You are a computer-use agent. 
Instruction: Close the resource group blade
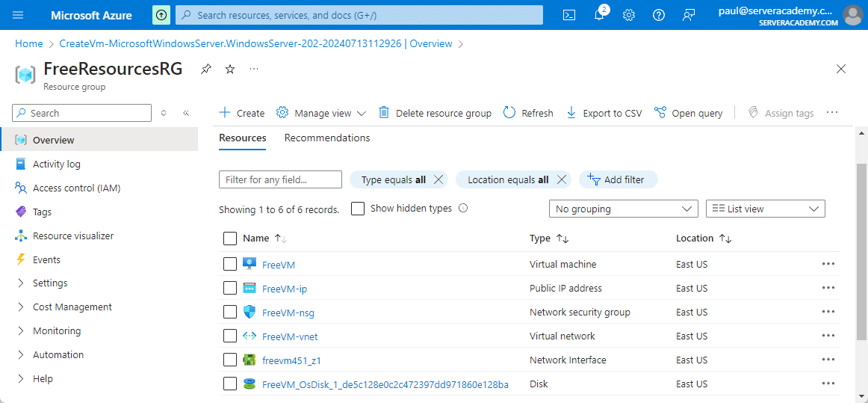(x=841, y=69)
